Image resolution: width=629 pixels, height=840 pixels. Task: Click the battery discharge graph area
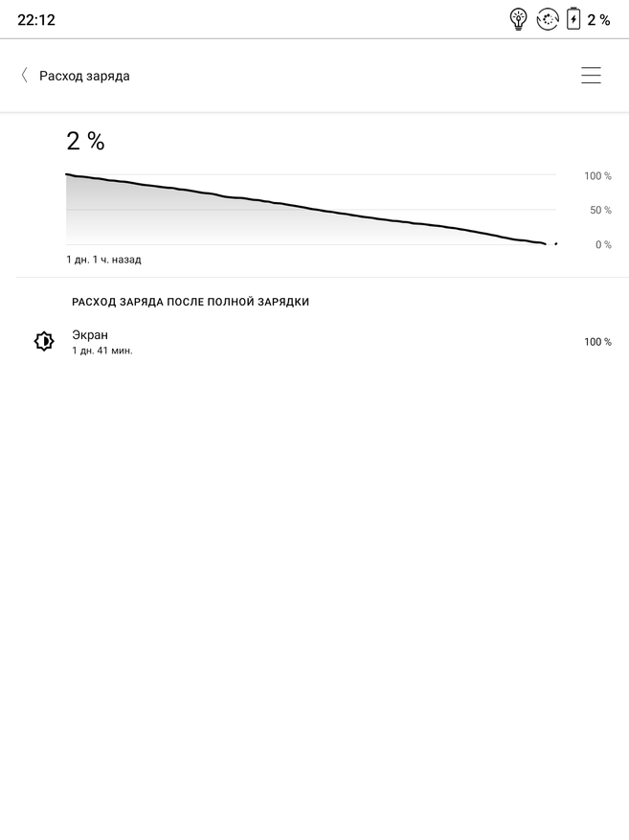[x=306, y=211]
